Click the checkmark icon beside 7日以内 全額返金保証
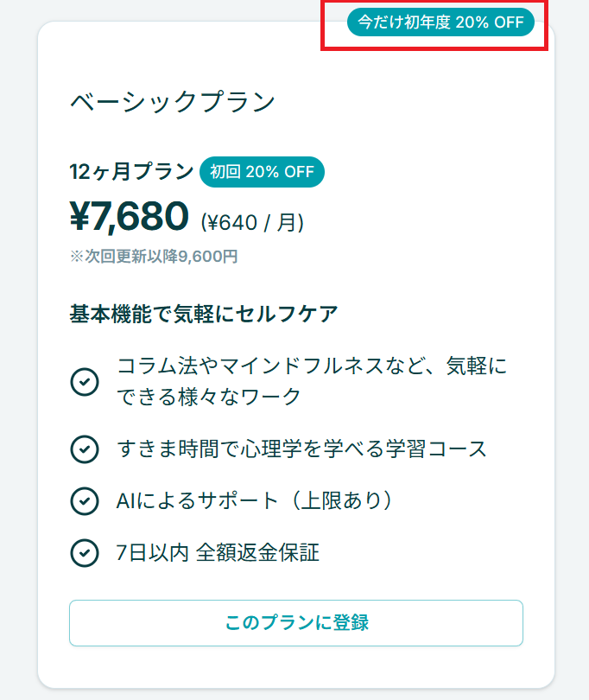The width and height of the screenshot is (589, 700). coord(85,553)
